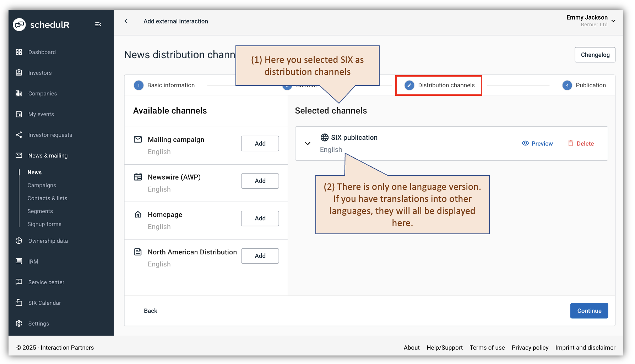Screen dimensions: 635x364
Task: Preview the SIX publication
Action: [537, 143]
